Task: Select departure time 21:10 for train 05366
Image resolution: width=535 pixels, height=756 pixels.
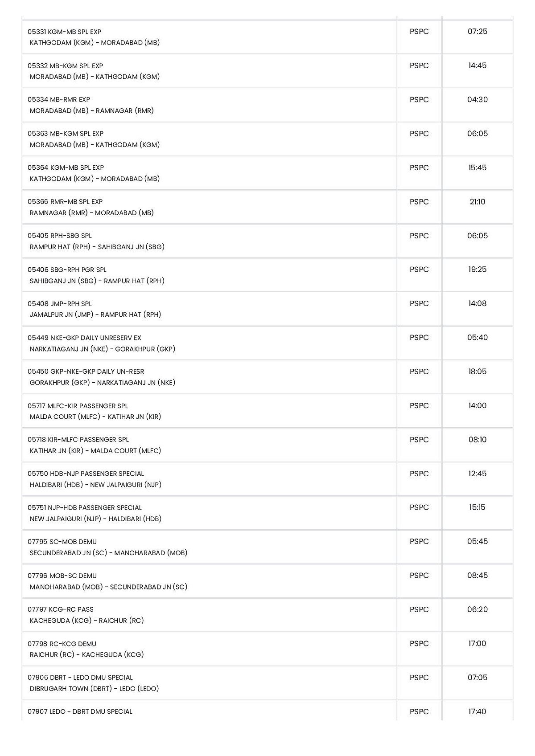Action: [477, 202]
